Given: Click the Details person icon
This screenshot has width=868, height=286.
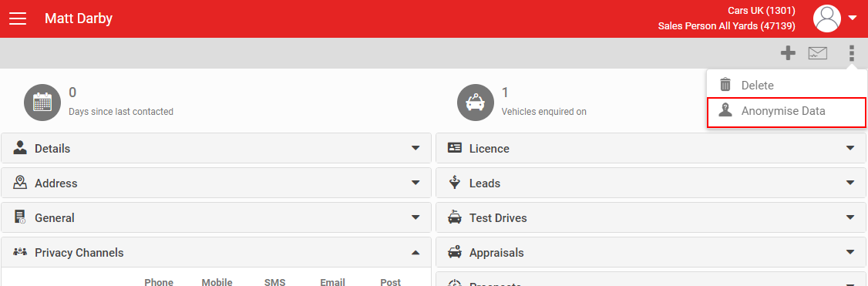Looking at the screenshot, I should 20,148.
